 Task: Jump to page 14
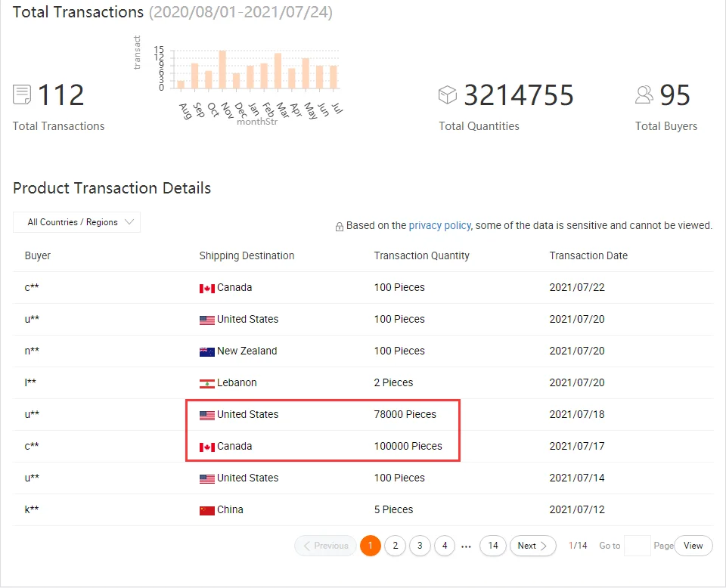click(492, 546)
